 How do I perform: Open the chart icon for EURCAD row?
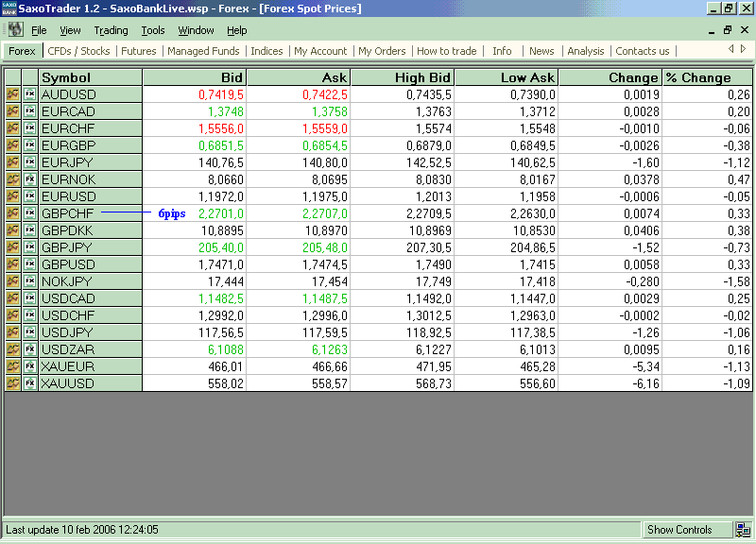tap(13, 111)
